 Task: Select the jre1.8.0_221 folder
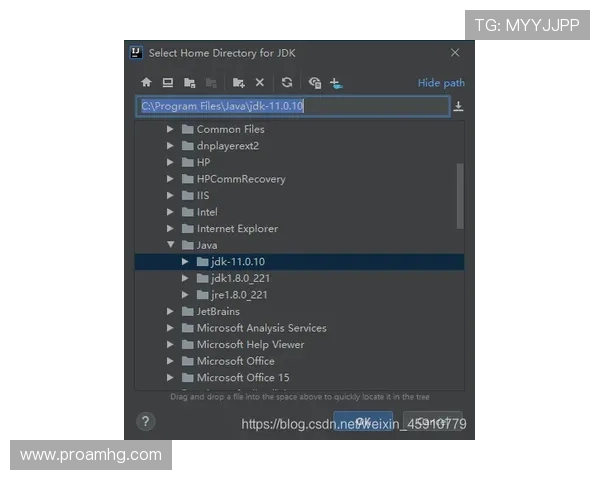pyautogui.click(x=238, y=295)
